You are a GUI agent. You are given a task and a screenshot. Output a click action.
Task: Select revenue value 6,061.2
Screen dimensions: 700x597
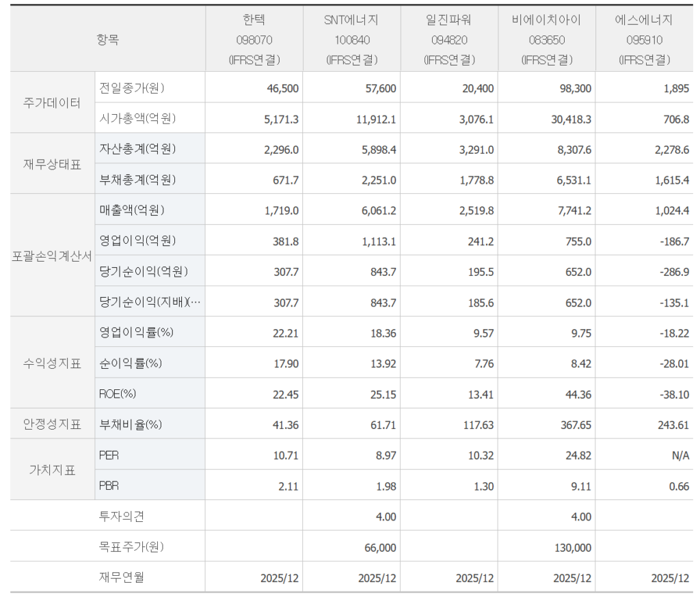(x=379, y=210)
